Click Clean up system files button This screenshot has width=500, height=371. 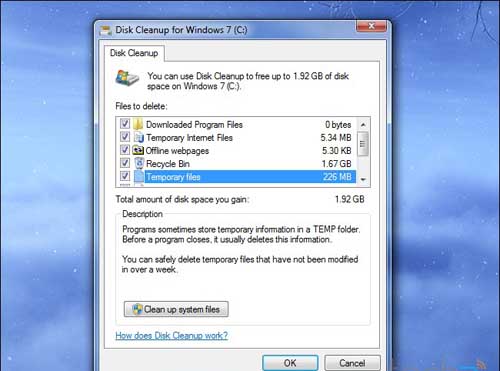[176, 309]
